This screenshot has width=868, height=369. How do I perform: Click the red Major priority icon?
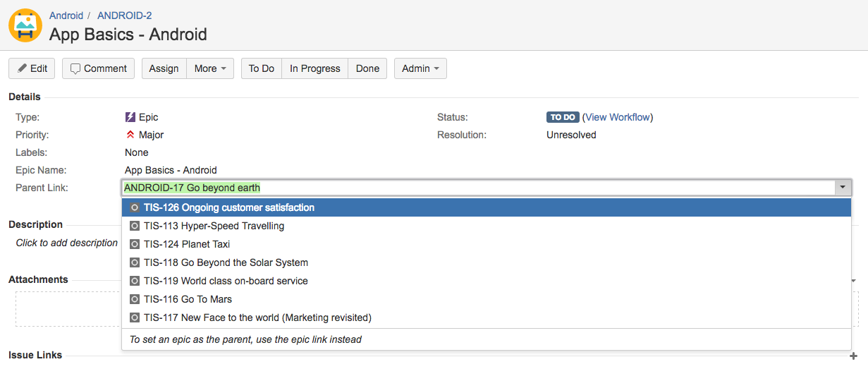[130, 135]
